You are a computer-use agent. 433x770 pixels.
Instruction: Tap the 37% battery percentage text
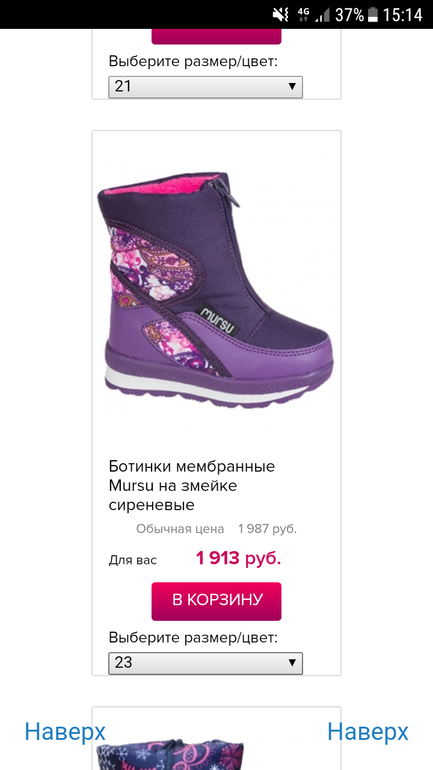coord(349,15)
